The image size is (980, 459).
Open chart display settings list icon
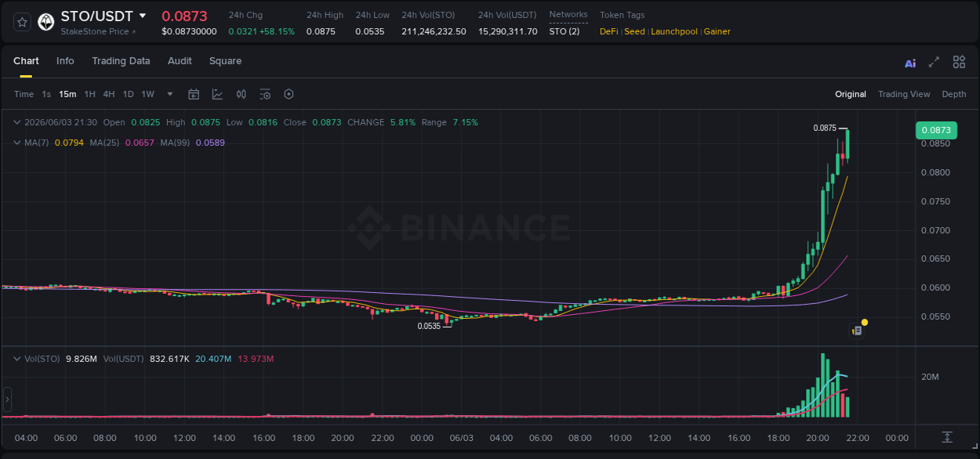pos(265,94)
